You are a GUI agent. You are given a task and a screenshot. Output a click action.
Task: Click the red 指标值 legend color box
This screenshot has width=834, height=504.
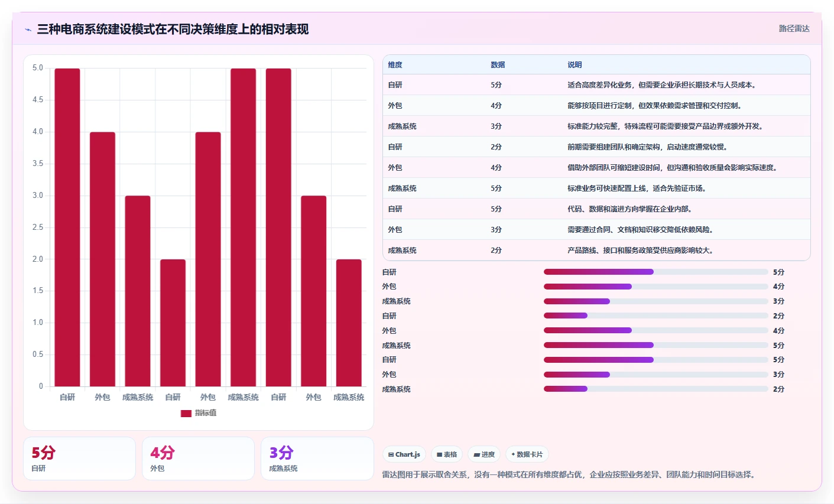(x=186, y=414)
